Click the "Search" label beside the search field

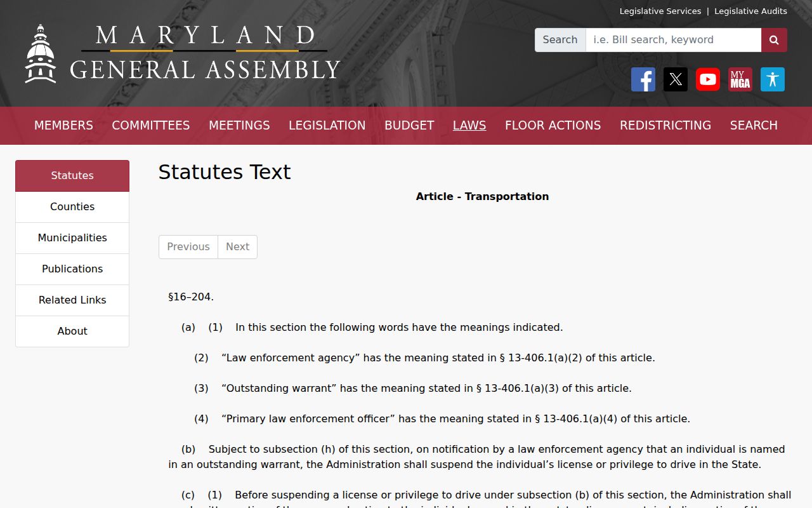tap(560, 40)
